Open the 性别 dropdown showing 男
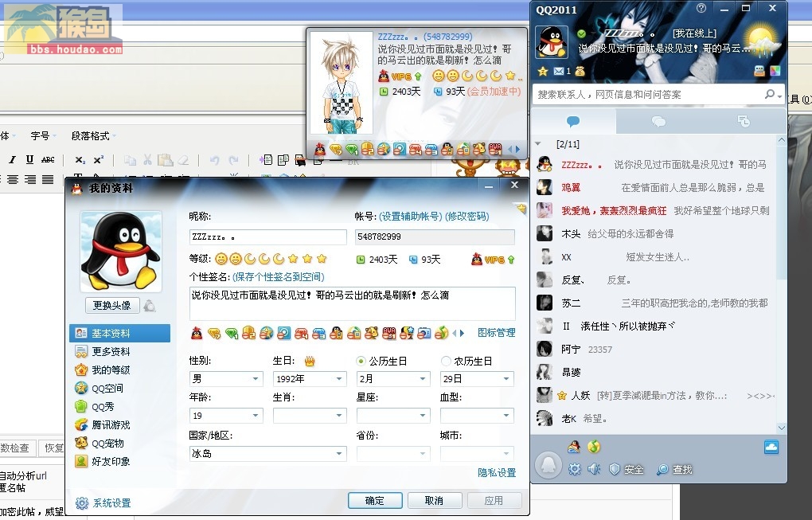 (226, 378)
